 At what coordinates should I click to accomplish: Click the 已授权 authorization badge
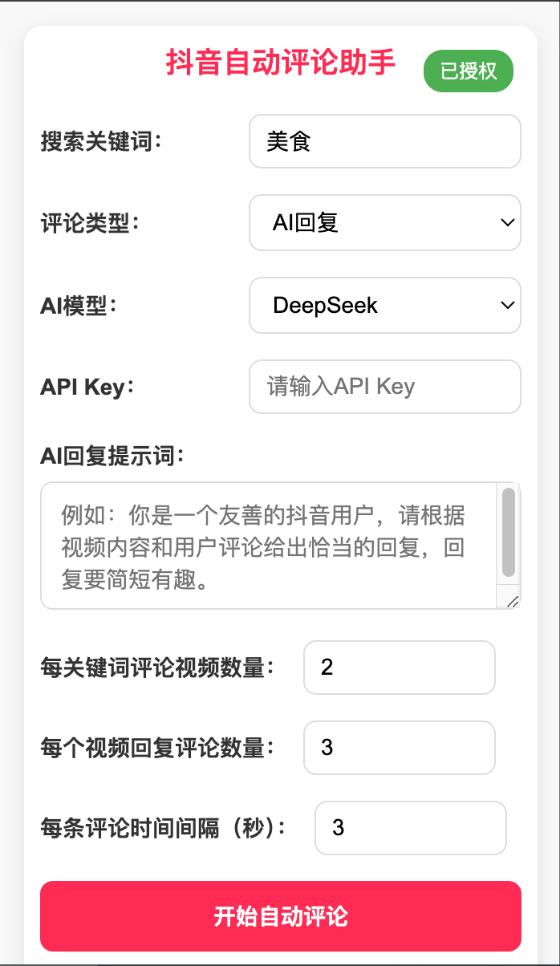[x=469, y=71]
